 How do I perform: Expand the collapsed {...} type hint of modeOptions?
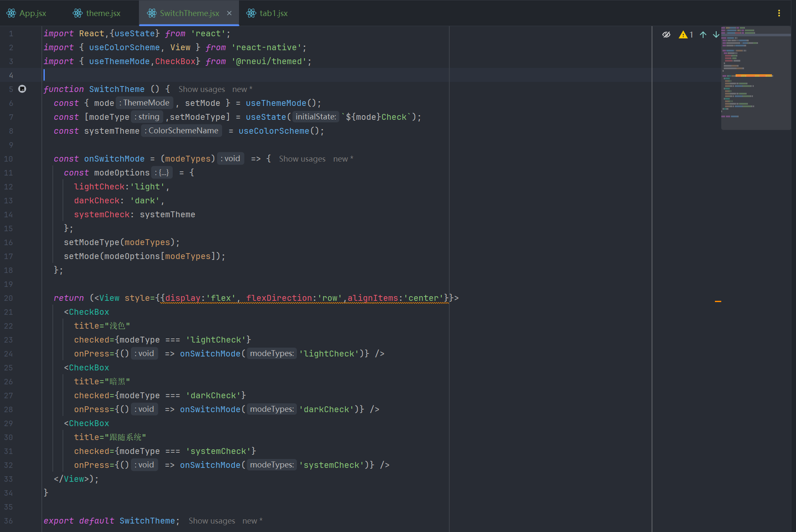(162, 173)
